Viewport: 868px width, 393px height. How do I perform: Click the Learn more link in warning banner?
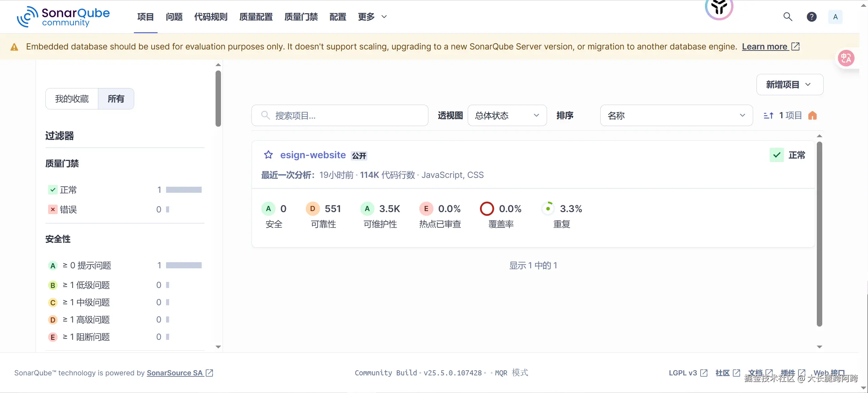point(765,46)
